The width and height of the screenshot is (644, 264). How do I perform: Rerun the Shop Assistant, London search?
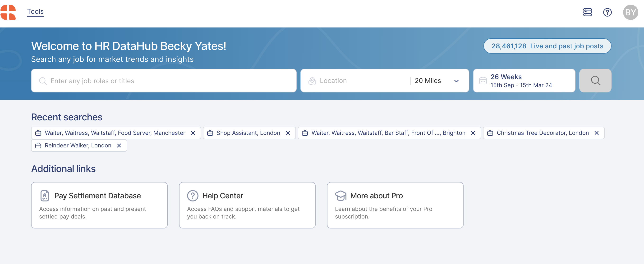(x=248, y=133)
